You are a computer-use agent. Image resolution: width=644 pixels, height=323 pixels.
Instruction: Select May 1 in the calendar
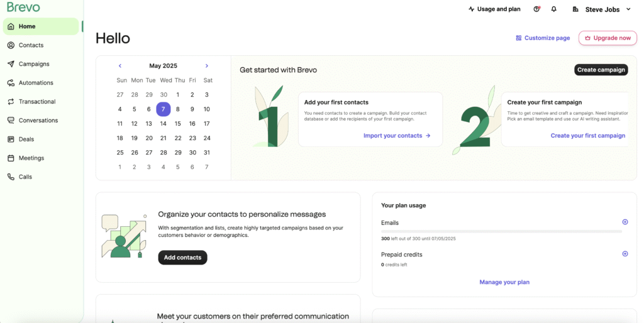tap(178, 95)
